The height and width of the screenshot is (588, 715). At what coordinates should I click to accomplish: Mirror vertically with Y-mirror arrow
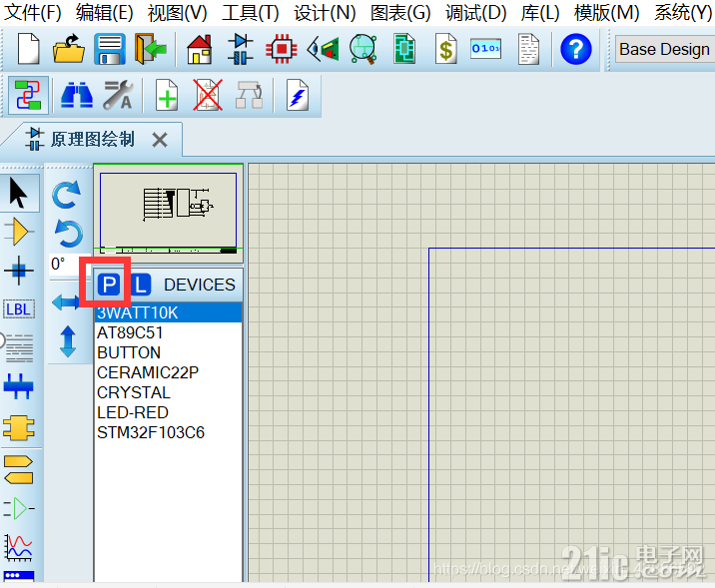(x=68, y=341)
